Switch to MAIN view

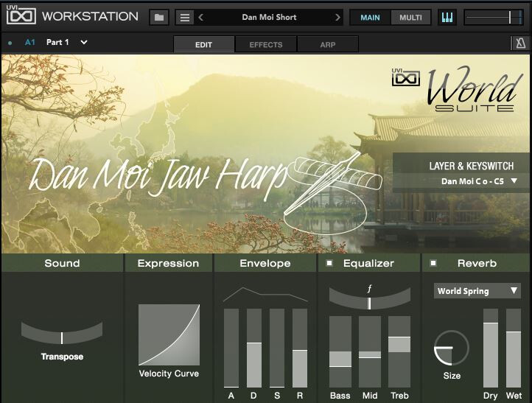pos(370,17)
